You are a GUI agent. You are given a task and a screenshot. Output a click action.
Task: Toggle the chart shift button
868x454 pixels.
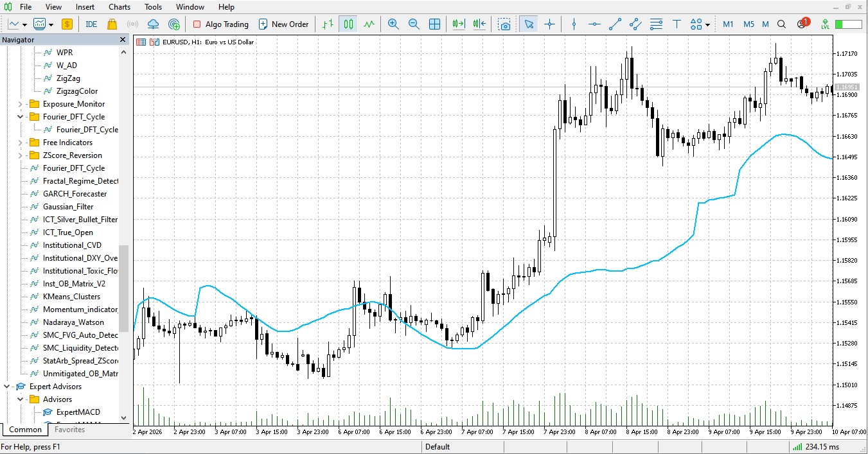click(479, 24)
